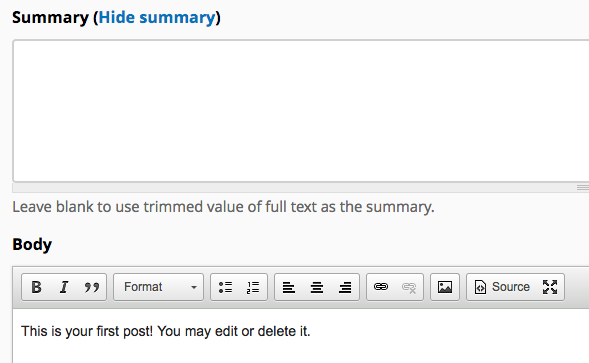Image resolution: width=589 pixels, height=363 pixels.
Task: Click the Summary field resize grip
Action: coord(583,187)
